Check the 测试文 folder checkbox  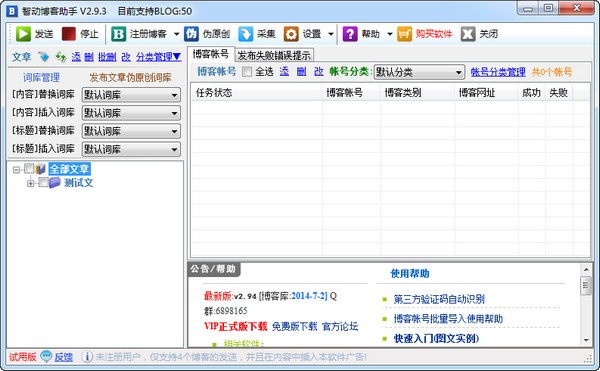[x=43, y=182]
